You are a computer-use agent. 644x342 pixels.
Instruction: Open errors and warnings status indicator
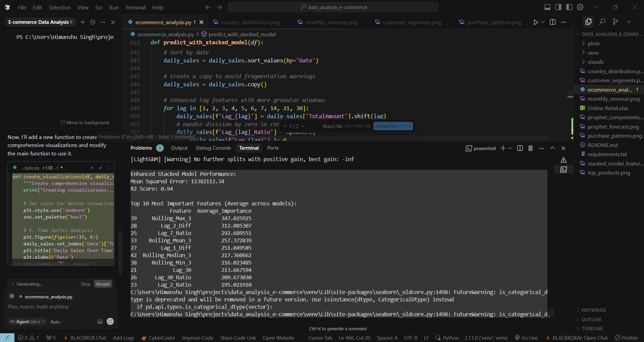pyautogui.click(x=28, y=338)
